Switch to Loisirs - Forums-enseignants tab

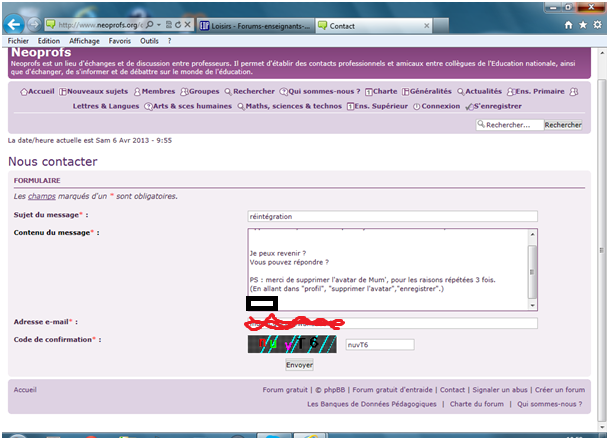[256, 26]
